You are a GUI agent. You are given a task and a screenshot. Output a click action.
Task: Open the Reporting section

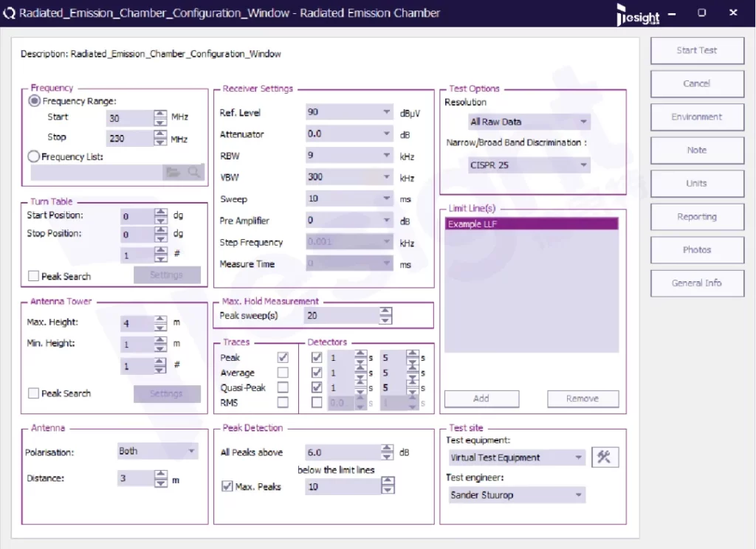[696, 217]
